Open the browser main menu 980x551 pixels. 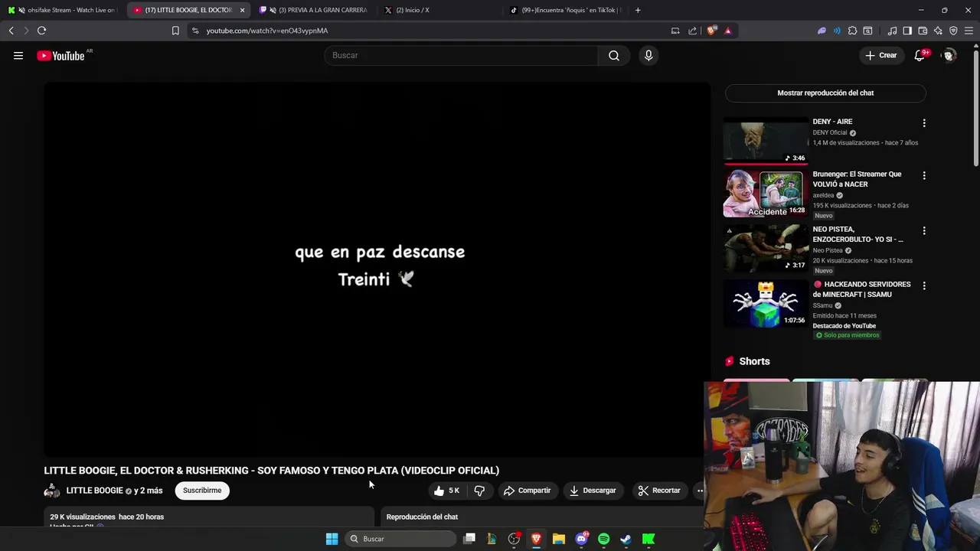(969, 31)
